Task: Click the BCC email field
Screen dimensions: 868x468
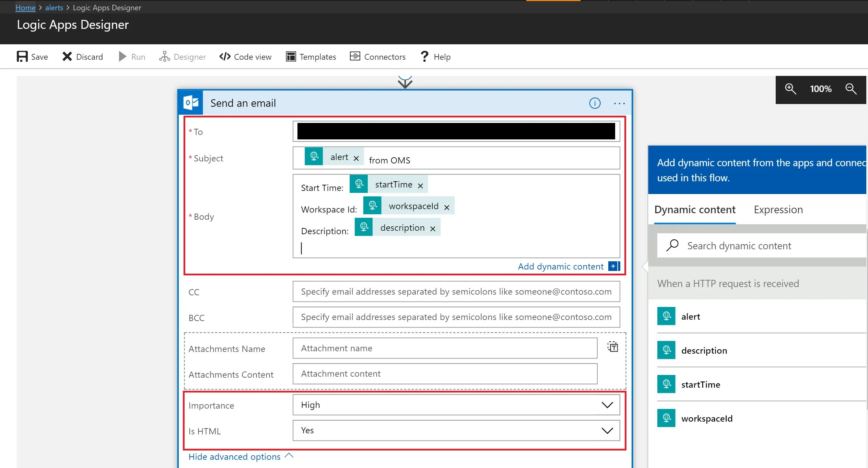Action: (x=456, y=317)
